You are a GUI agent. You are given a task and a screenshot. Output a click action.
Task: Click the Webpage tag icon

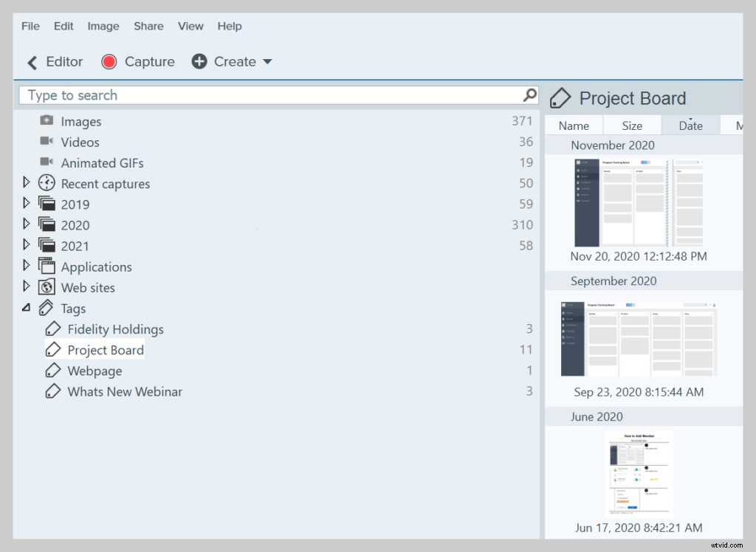coord(52,370)
